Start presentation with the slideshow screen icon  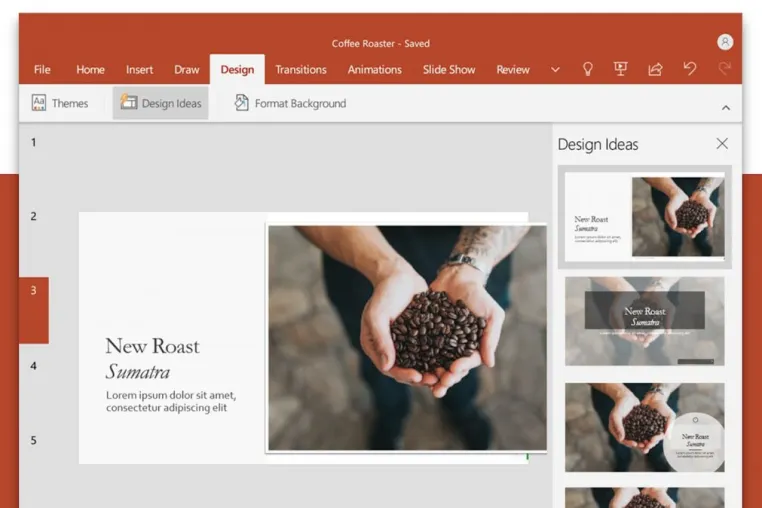click(621, 69)
